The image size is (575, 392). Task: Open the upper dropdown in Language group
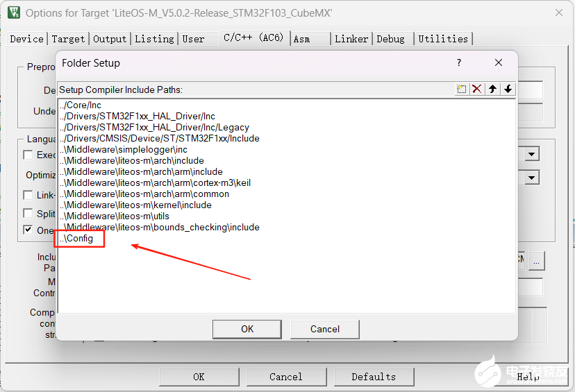coord(532,154)
